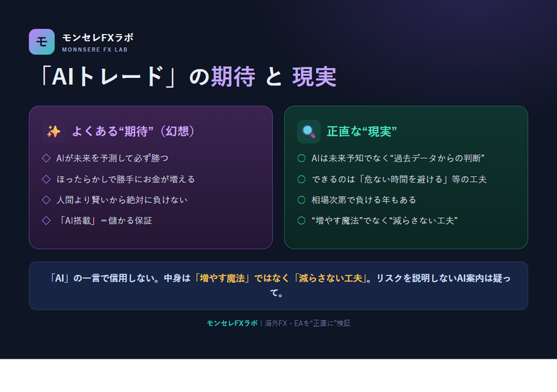Click the purple word 期待 in title
This screenshot has height=392, width=557.
[233, 77]
